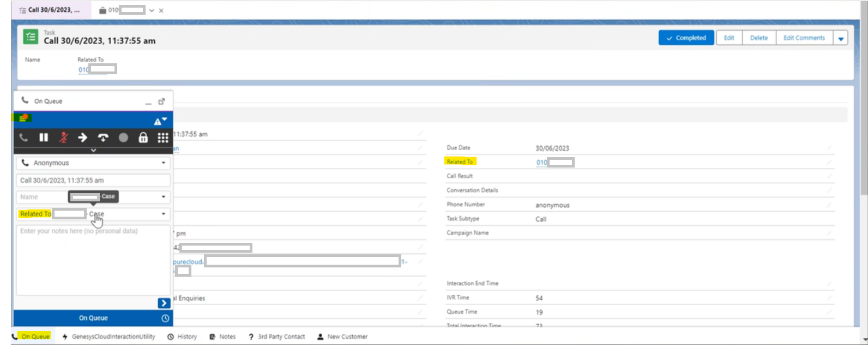The height and width of the screenshot is (358, 868).
Task: Click the clock icon on status bar
Action: tap(165, 318)
